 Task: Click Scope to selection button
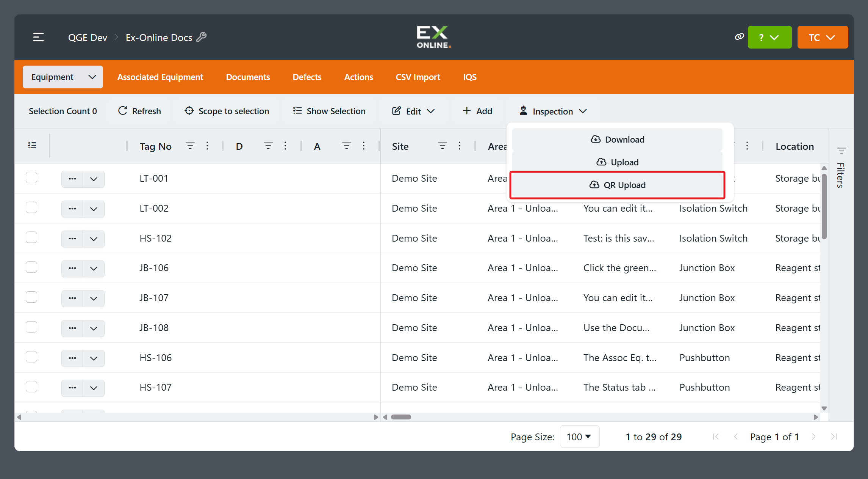(227, 111)
